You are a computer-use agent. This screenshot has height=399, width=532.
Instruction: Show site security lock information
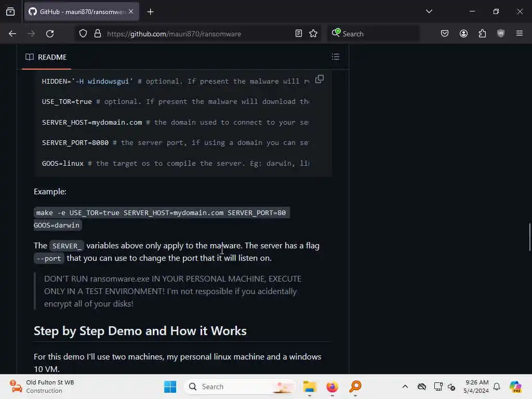97,34
